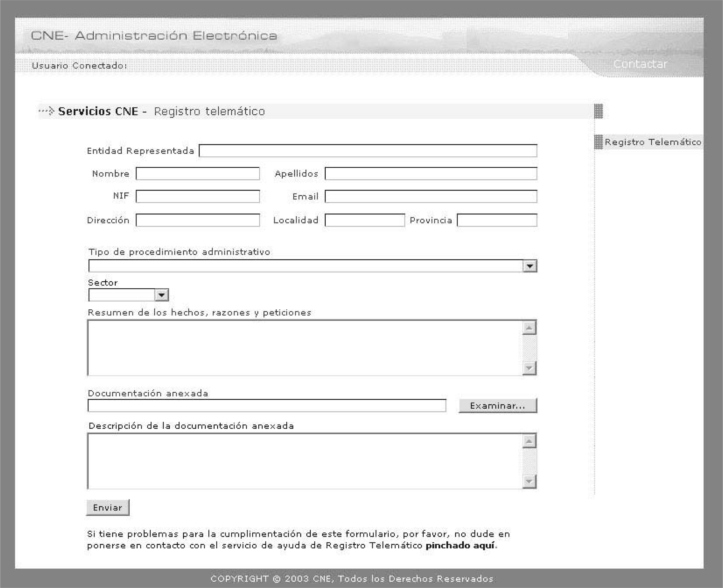Viewport: 723px width, 588px height.
Task: Click inside the Resumen de los hechos textarea
Action: (305, 348)
